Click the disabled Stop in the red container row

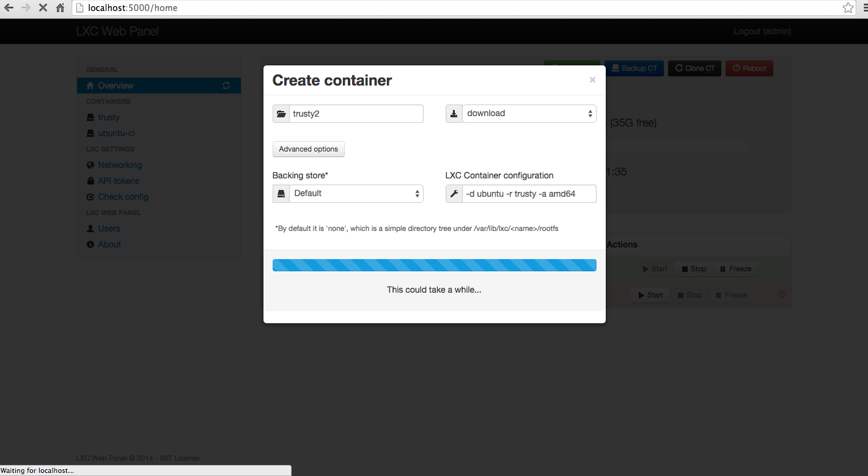690,295
